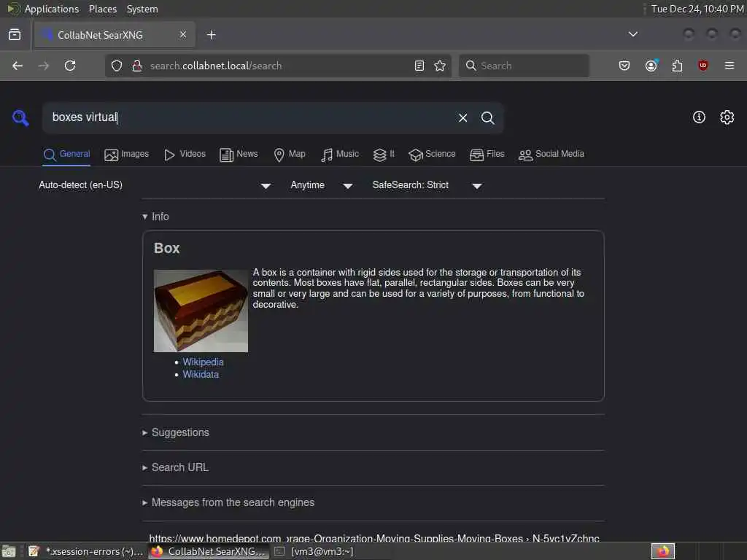Open the Pocket save icon
This screenshot has width=747, height=560.
pyautogui.click(x=624, y=66)
